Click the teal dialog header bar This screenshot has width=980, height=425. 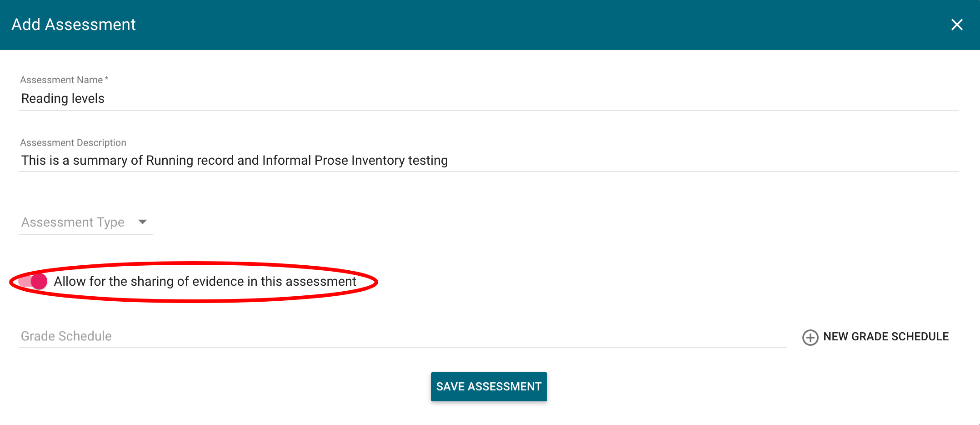click(x=500, y=25)
